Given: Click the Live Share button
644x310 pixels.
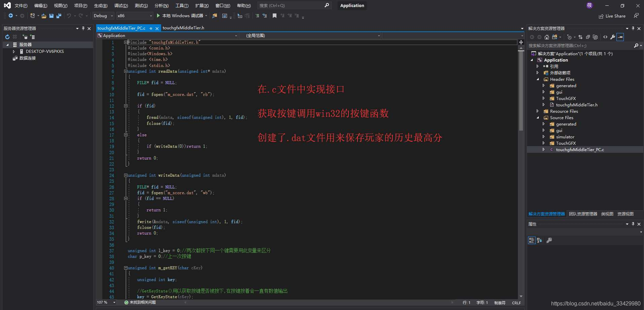Looking at the screenshot, I should click(612, 16).
